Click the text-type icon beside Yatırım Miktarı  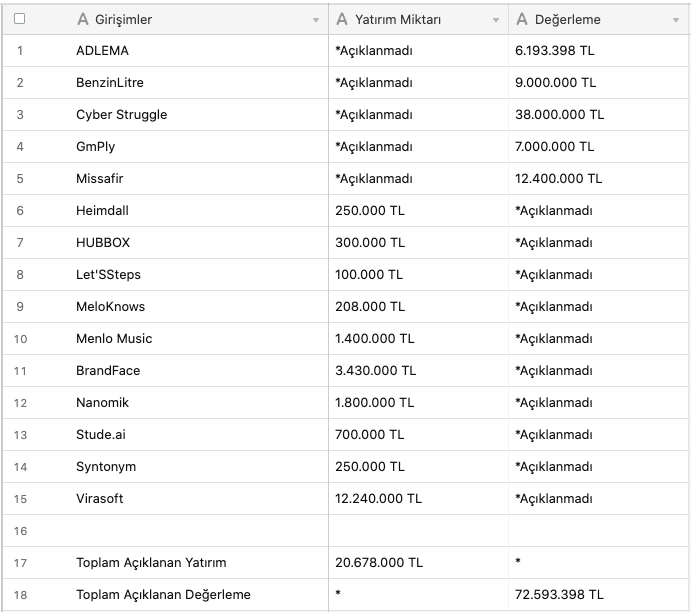[x=342, y=19]
